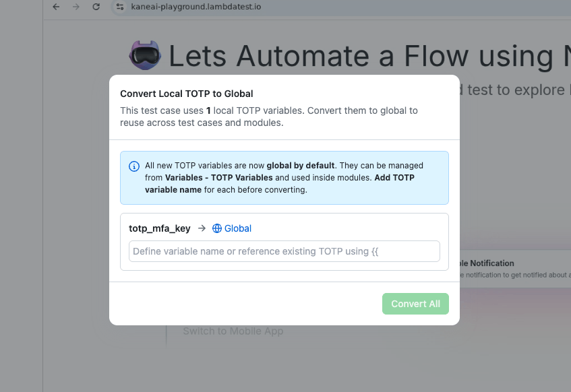571x392 pixels.
Task: Click the arrow icon after totp_mfa_key
Action: [200, 228]
